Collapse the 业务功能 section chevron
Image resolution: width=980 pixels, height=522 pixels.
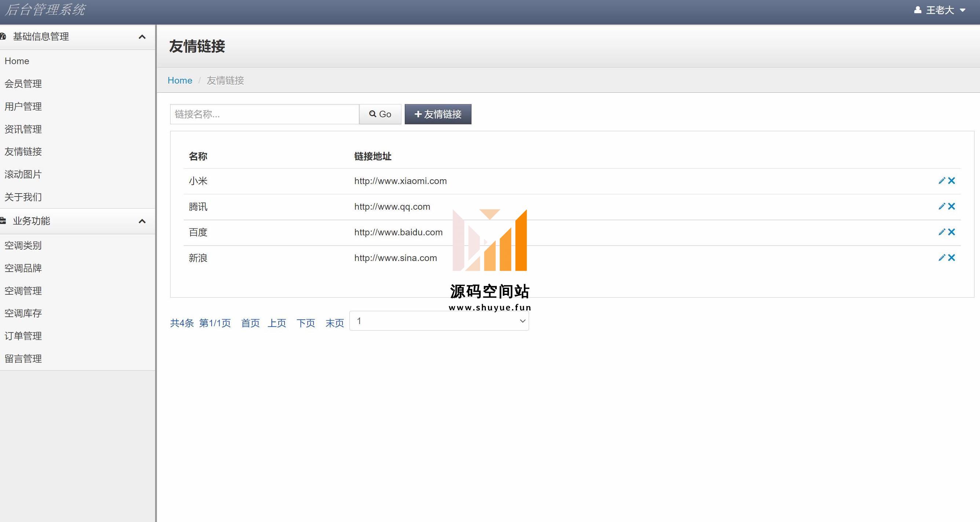pyautogui.click(x=142, y=221)
